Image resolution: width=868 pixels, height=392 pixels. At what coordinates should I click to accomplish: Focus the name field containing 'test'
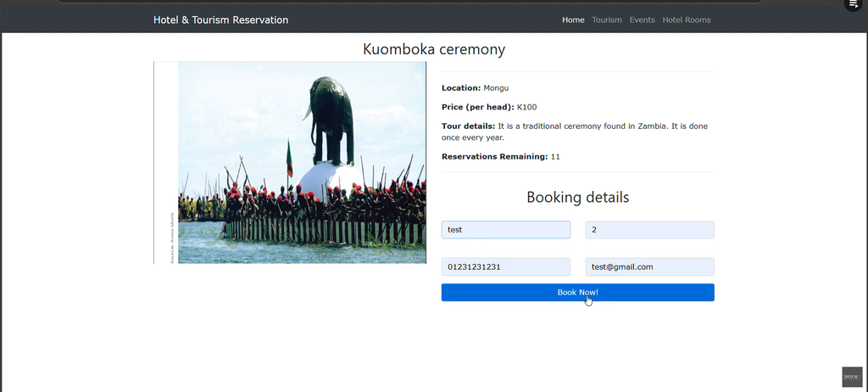[505, 230]
